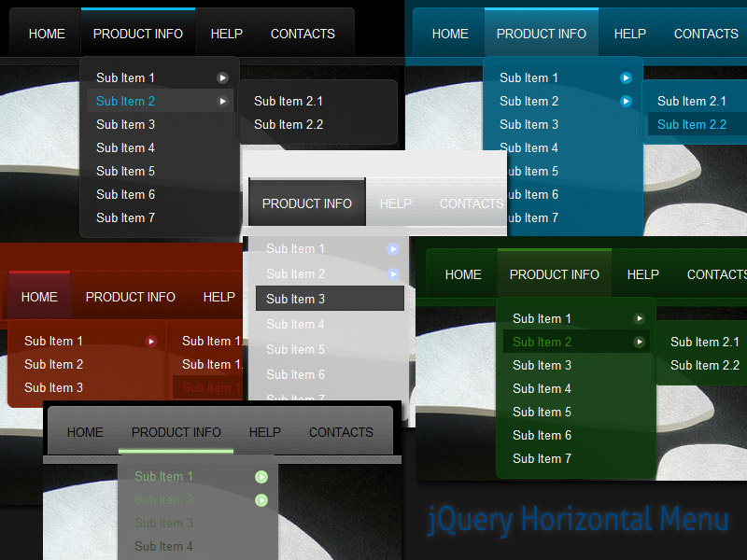Select HOME in the teal menu bar

click(x=449, y=34)
